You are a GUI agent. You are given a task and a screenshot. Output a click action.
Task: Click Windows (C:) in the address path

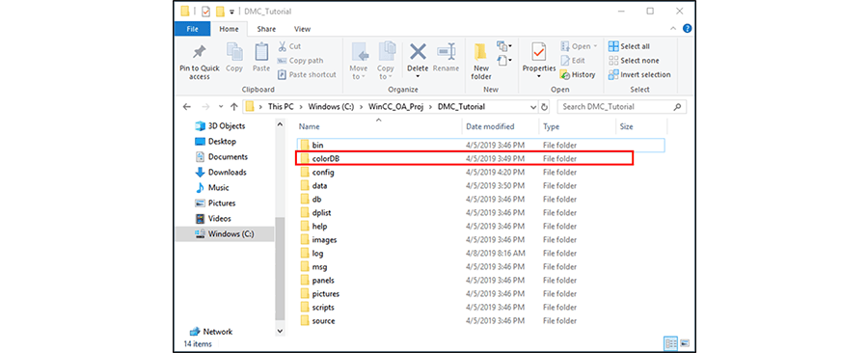tap(331, 107)
